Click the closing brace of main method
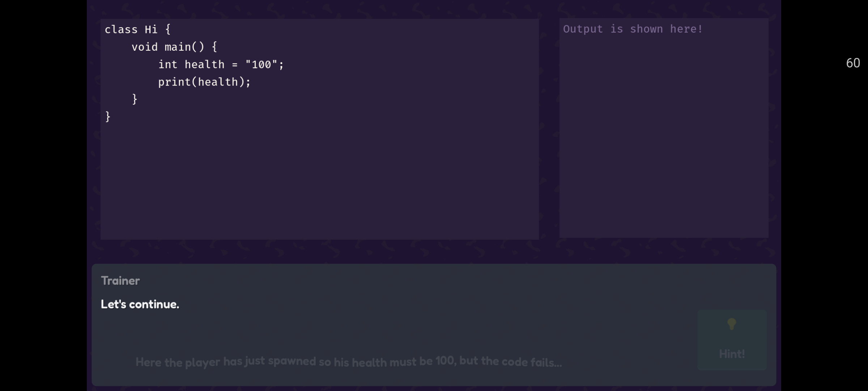The image size is (868, 391). (135, 99)
